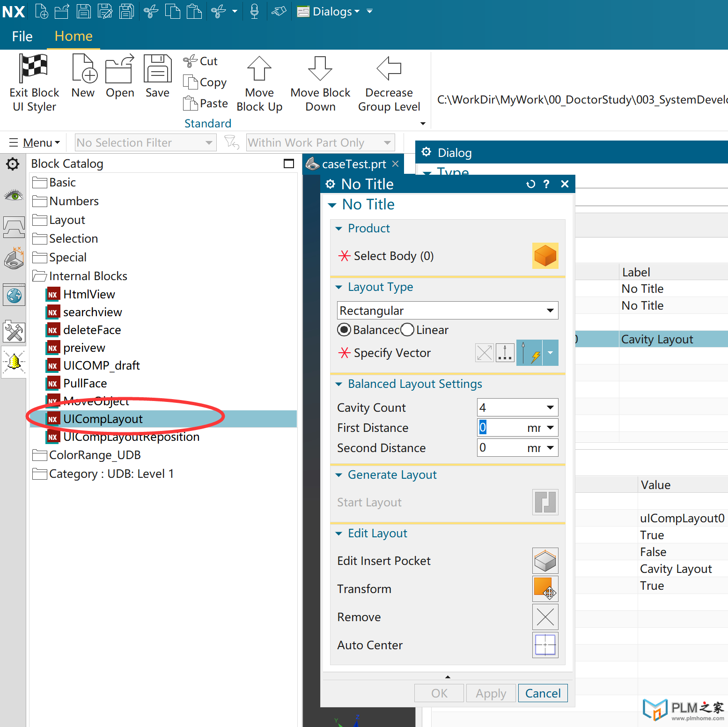This screenshot has height=727, width=728.
Task: Click the inferred vector icon with lightning bolt
Action: (x=529, y=353)
